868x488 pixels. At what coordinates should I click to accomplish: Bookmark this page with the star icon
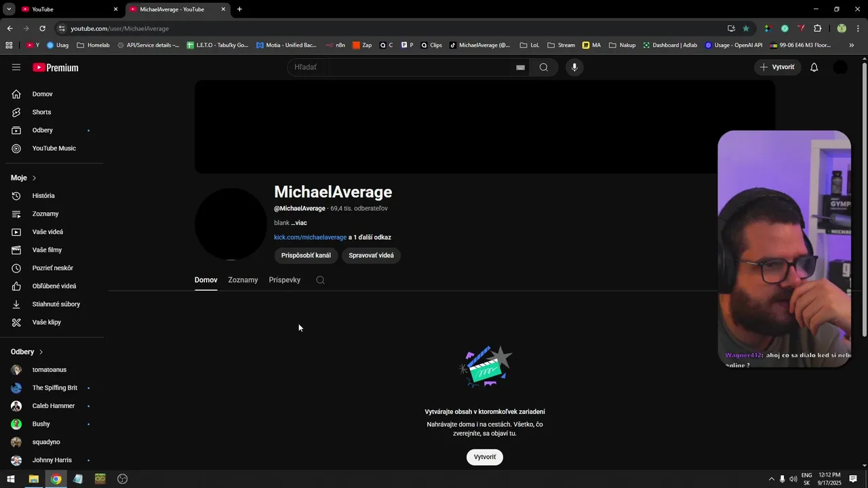(746, 28)
